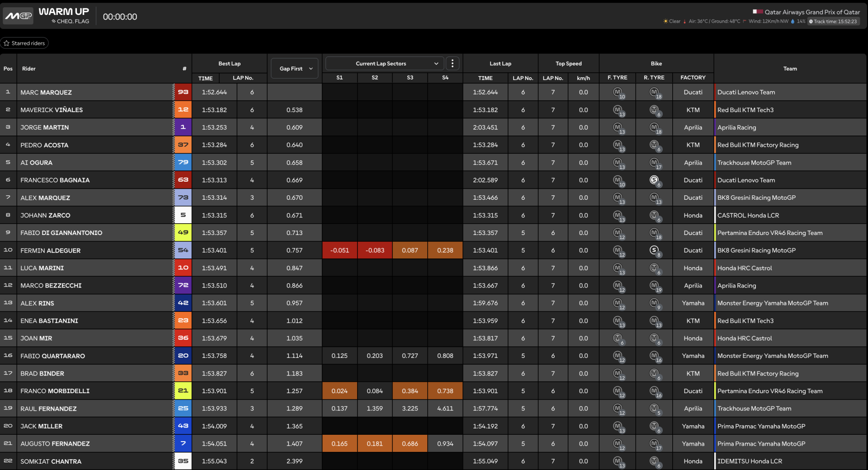Click the session timer 00:00:00

120,17
